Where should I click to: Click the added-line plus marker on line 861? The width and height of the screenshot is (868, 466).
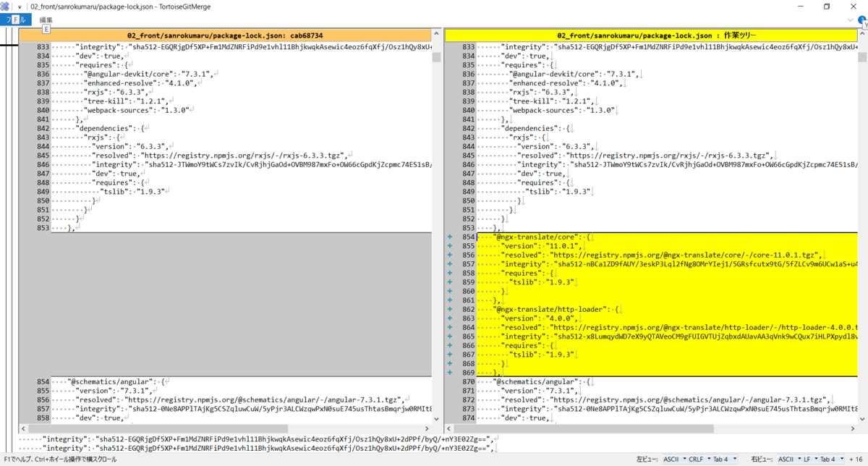(x=449, y=300)
